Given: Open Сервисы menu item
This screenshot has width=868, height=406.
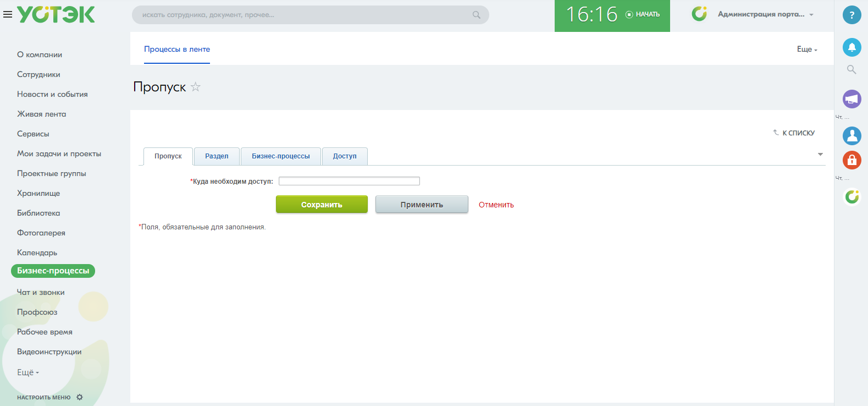Looking at the screenshot, I should 33,134.
